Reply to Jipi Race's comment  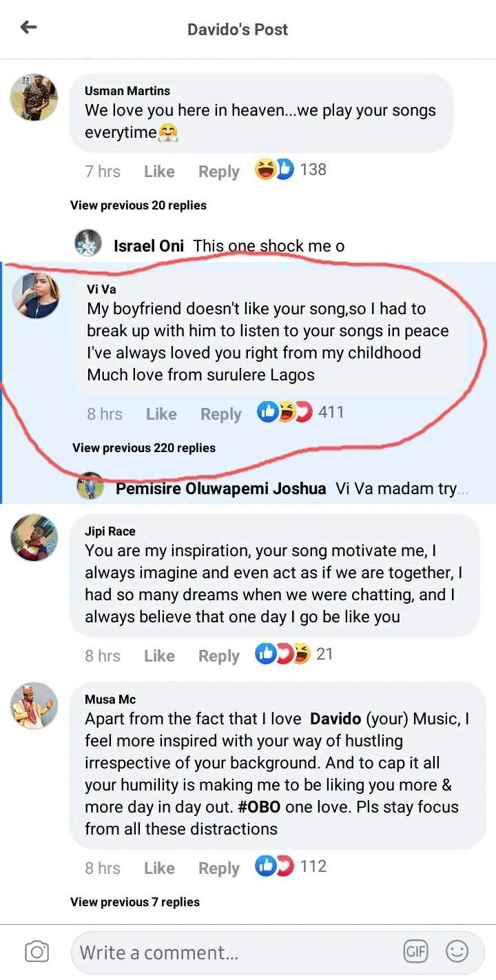pyautogui.click(x=218, y=656)
